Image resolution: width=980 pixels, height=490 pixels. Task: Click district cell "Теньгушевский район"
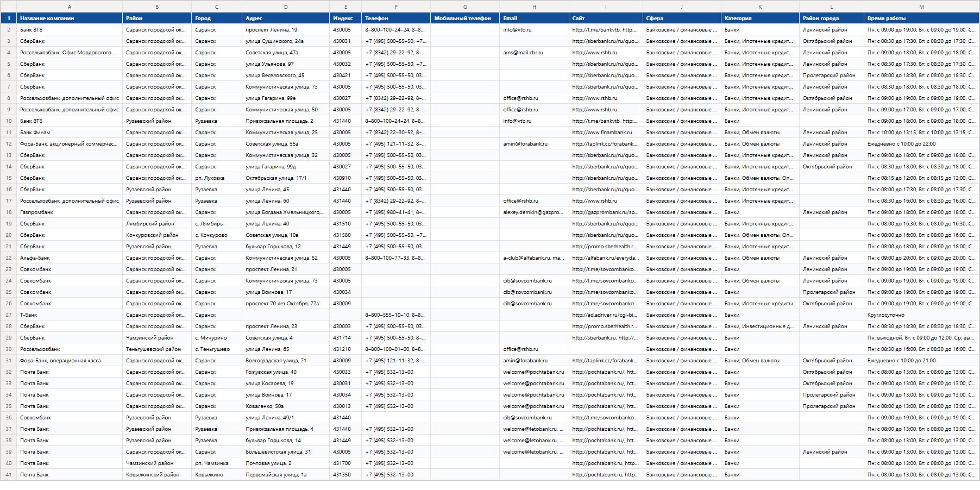[157, 349]
